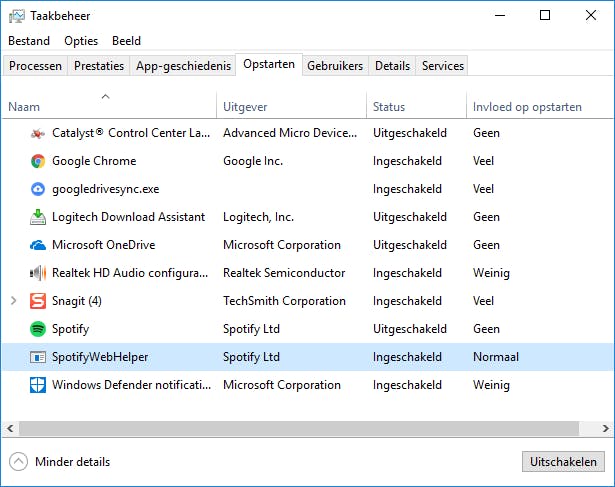The width and height of the screenshot is (615, 487).
Task: Select the green Spotify icon
Action: [x=37, y=329]
